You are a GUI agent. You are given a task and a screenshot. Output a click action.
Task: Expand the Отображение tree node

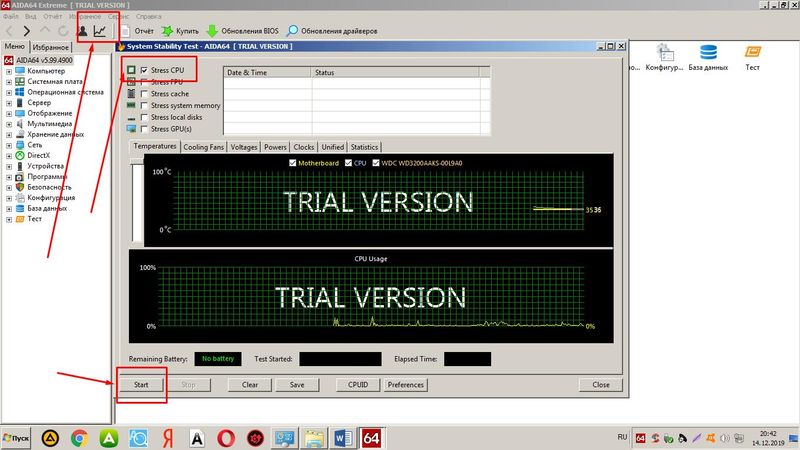click(x=9, y=114)
